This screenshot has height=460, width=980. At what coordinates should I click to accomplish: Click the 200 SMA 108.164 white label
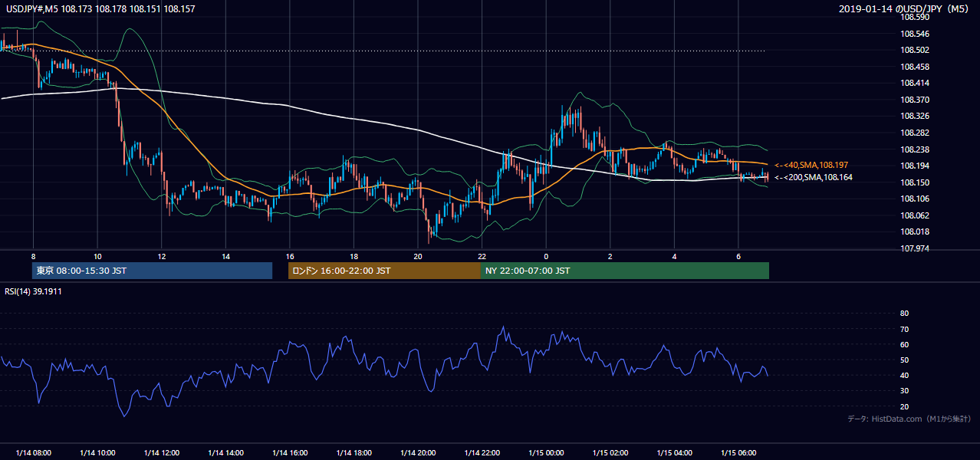pos(814,177)
